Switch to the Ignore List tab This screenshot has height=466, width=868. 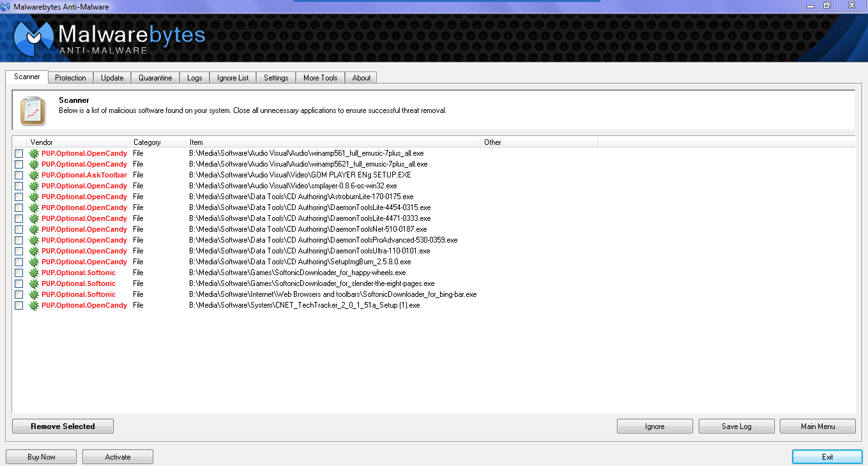pos(232,78)
